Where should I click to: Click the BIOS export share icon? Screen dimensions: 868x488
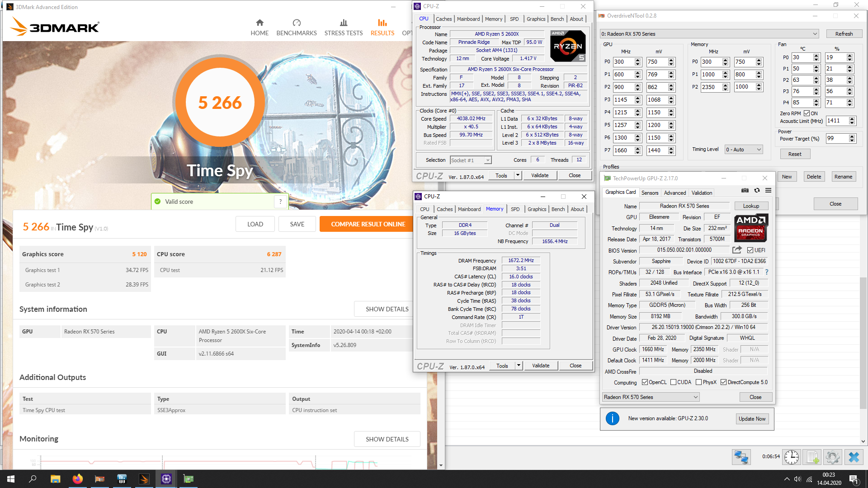tap(737, 250)
